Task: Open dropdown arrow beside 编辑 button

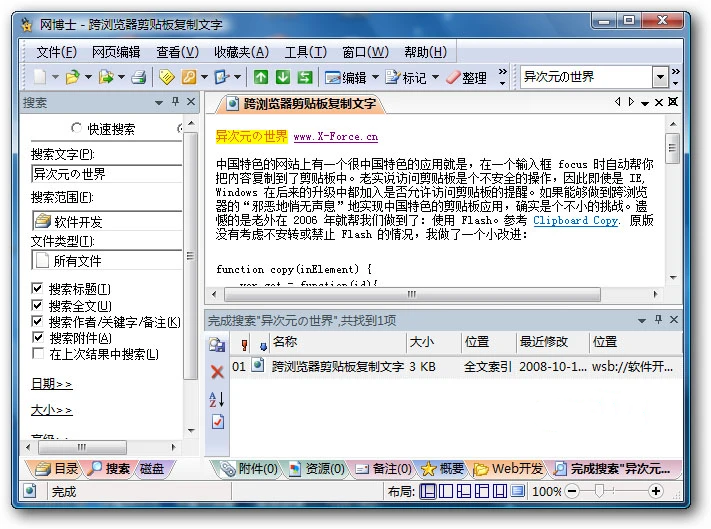Action: tap(375, 77)
